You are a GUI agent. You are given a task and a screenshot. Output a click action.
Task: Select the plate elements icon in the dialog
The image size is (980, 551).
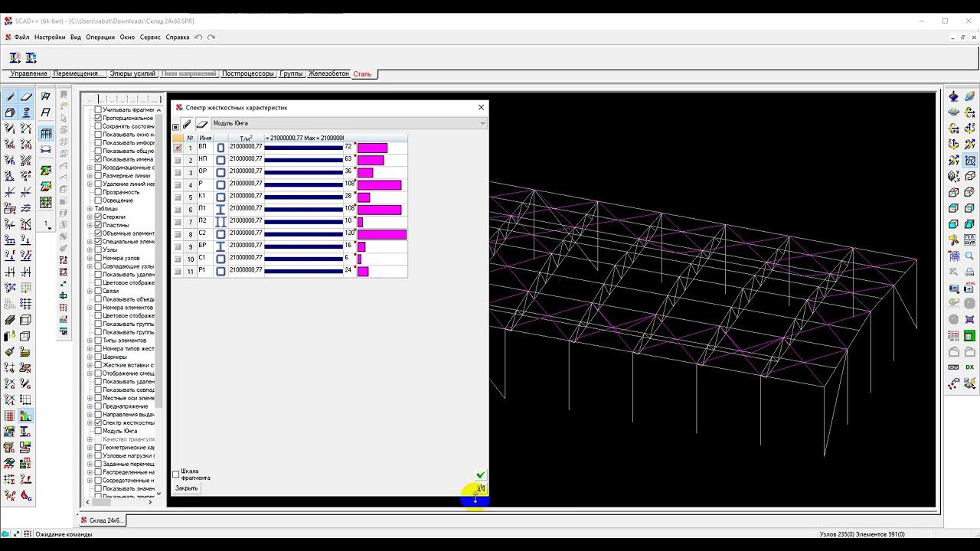202,123
